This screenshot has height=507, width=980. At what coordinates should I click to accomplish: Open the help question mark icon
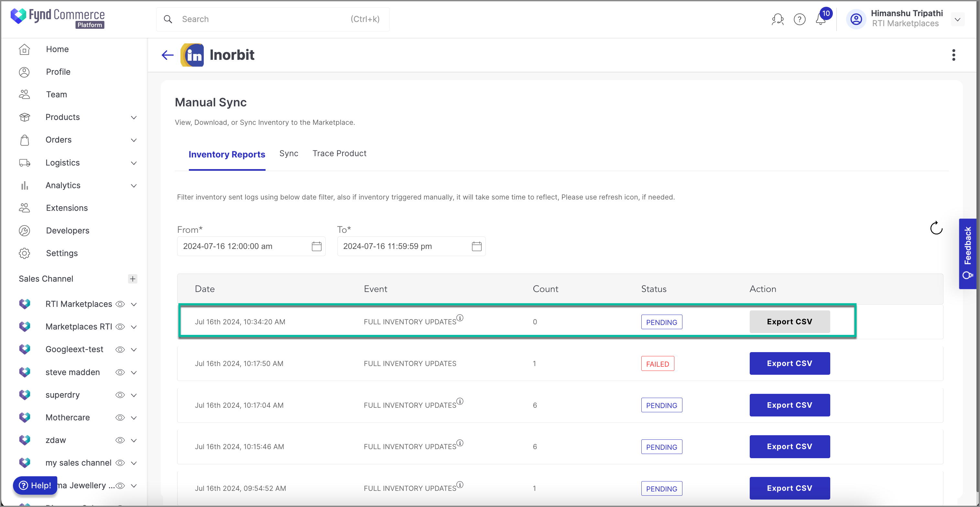[799, 19]
